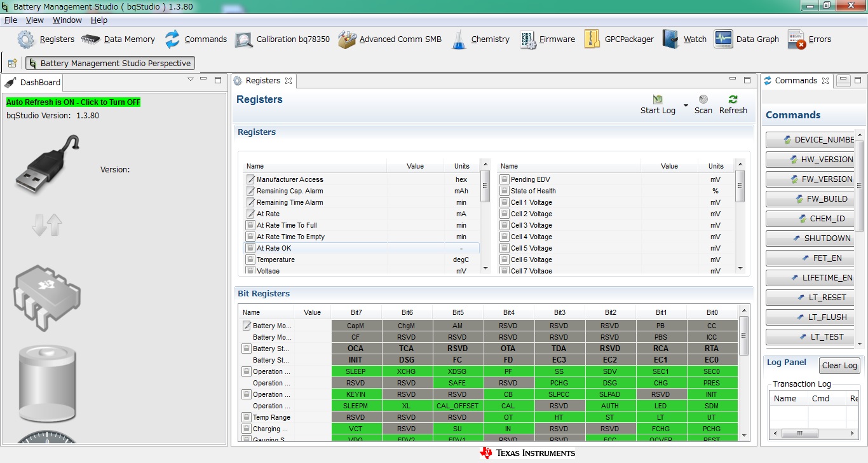The image size is (868, 463).
Task: Maximize the Registers panel
Action: 747,80
